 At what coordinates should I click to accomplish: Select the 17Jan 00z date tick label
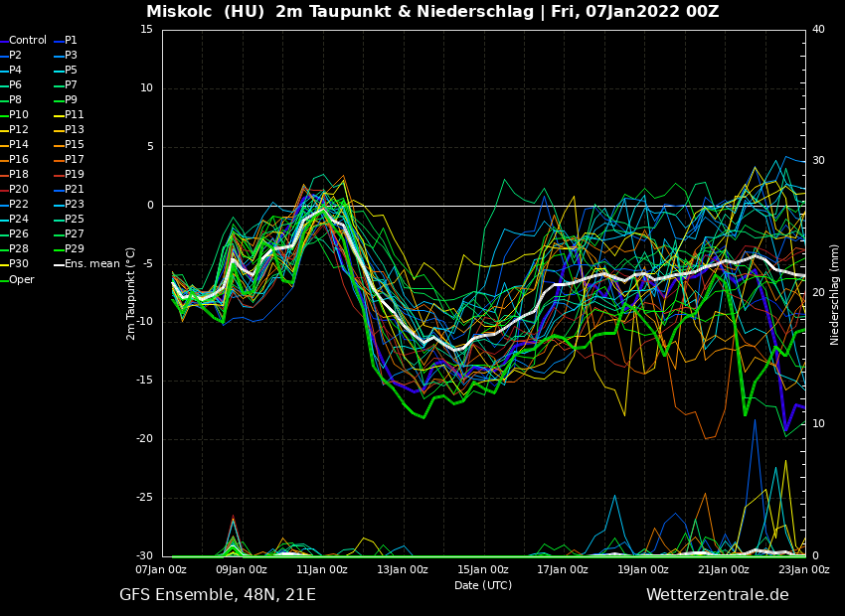tap(563, 569)
